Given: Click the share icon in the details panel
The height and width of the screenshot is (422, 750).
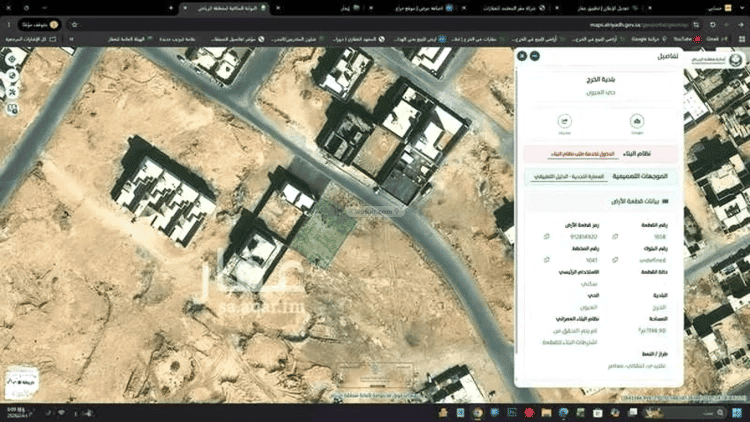Looking at the screenshot, I should pos(565,121).
